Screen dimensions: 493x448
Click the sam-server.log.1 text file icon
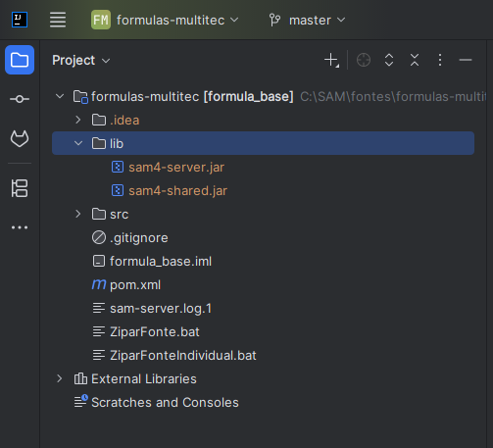click(x=99, y=308)
